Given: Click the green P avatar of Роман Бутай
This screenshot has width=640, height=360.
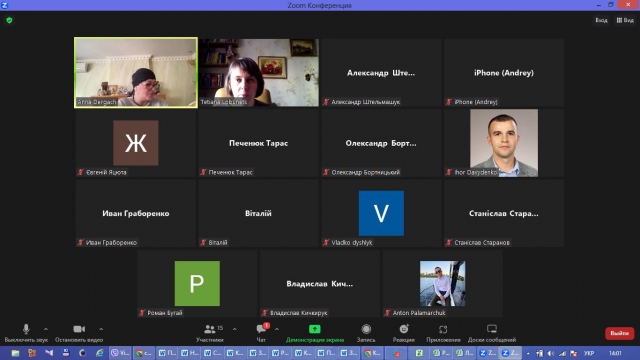Looking at the screenshot, I should pos(197,283).
